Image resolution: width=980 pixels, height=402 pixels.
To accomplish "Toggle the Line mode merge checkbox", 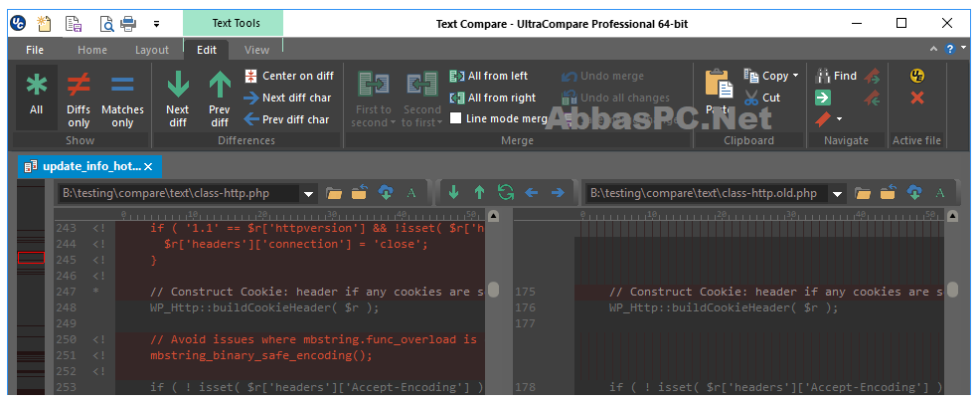I will (x=456, y=118).
